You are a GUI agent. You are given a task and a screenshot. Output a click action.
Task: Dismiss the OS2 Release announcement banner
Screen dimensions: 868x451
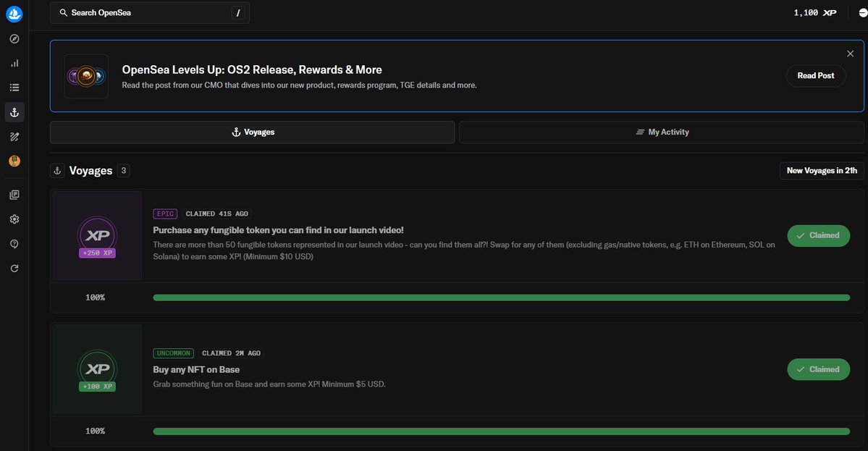pyautogui.click(x=851, y=54)
